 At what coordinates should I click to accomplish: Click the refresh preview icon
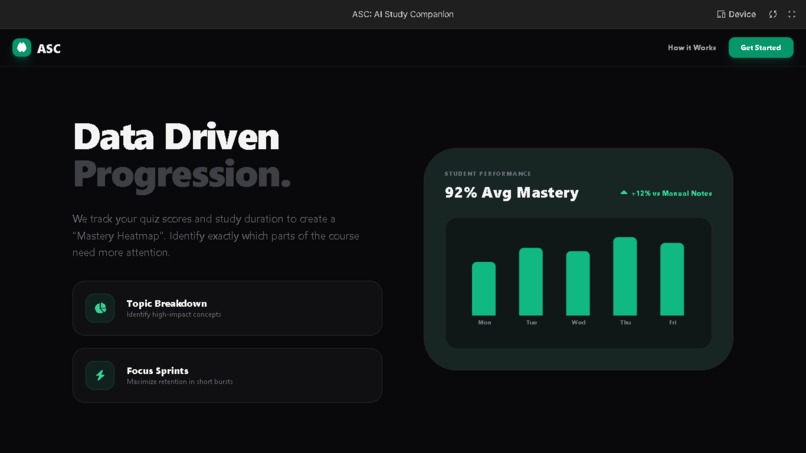click(x=773, y=14)
